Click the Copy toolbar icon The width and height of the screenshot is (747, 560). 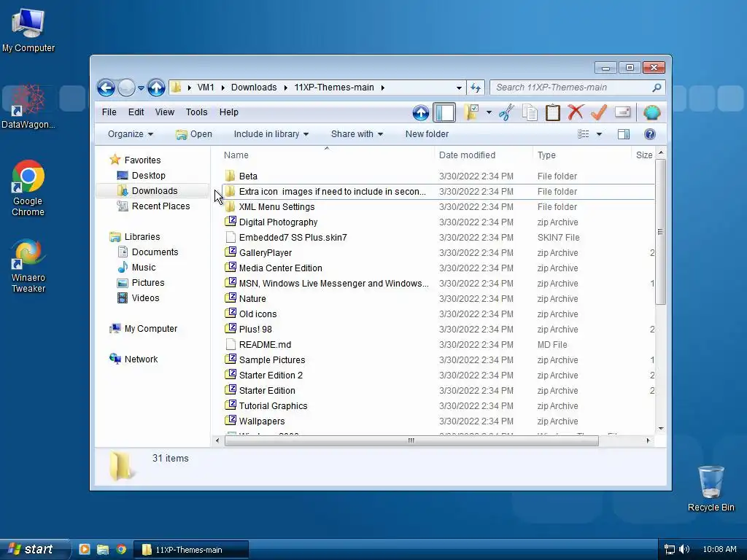[530, 113]
